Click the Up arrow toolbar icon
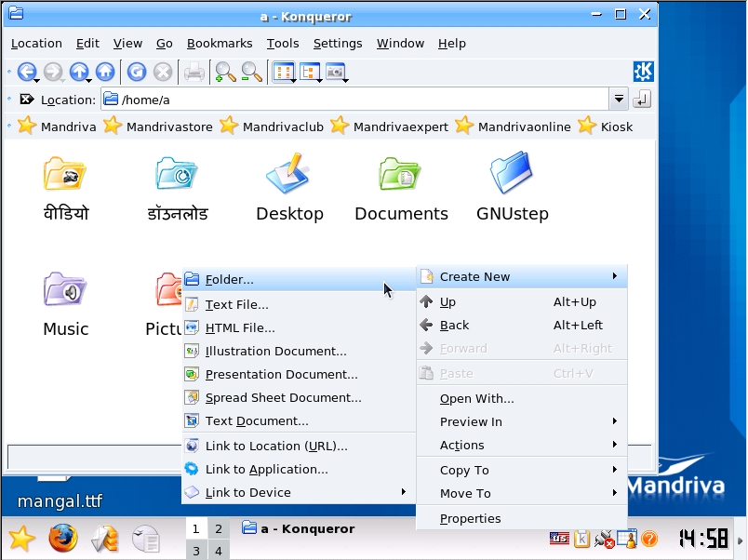The height and width of the screenshot is (560, 748). (79, 72)
